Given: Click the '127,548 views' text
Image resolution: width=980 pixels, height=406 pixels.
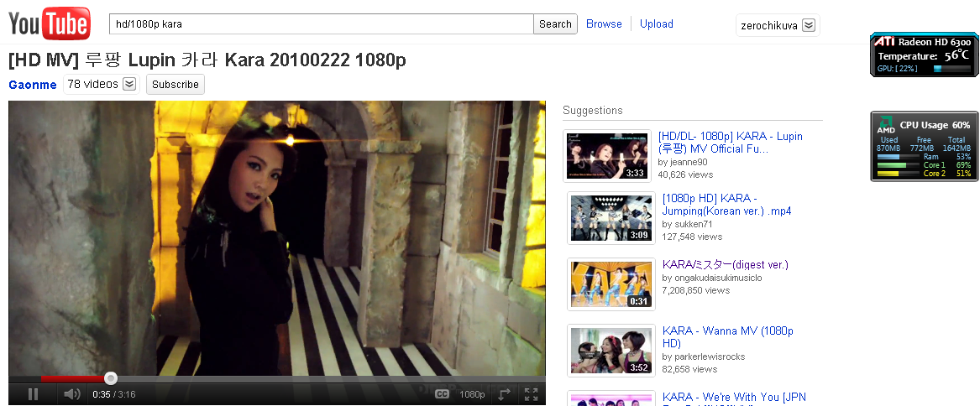Looking at the screenshot, I should (x=692, y=237).
